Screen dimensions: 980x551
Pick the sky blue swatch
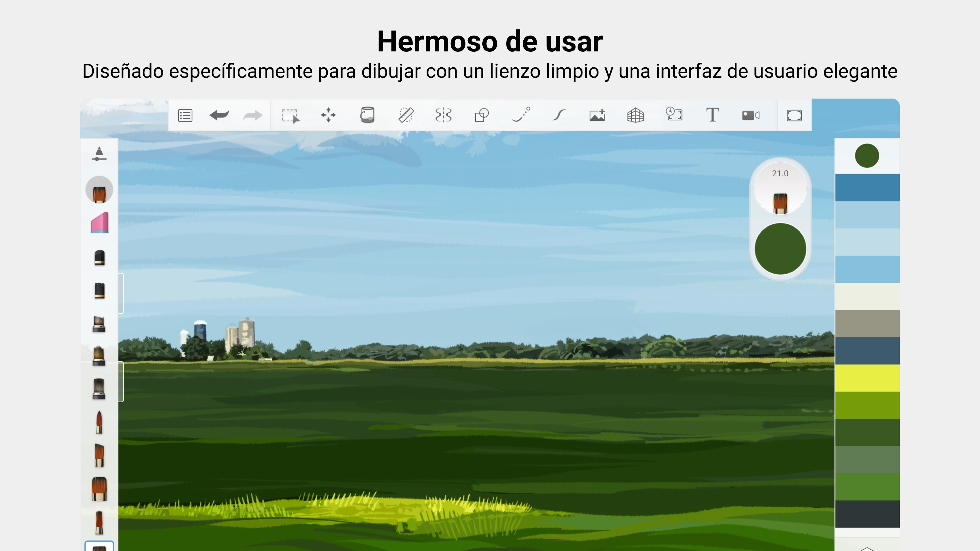tap(867, 269)
